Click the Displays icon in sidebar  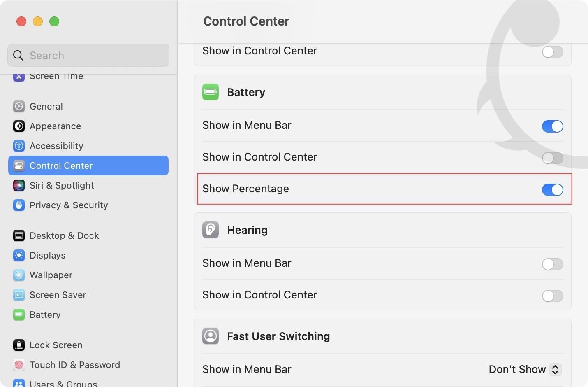[x=19, y=255]
